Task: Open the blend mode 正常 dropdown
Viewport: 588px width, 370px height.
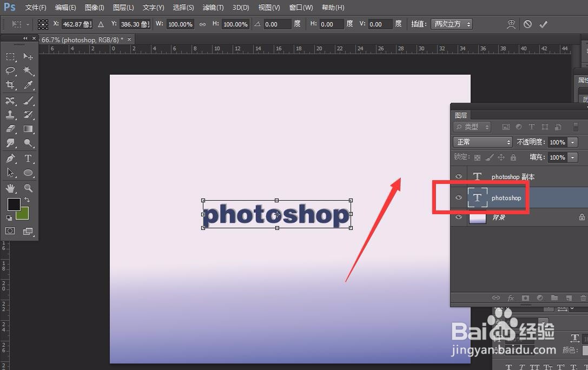Action: click(x=483, y=142)
